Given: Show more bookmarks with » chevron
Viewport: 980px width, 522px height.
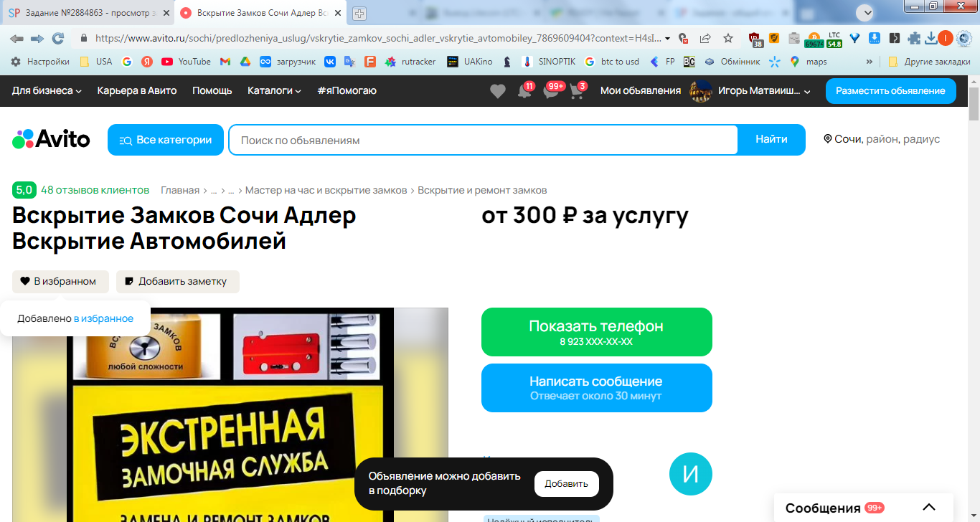Looking at the screenshot, I should 870,62.
